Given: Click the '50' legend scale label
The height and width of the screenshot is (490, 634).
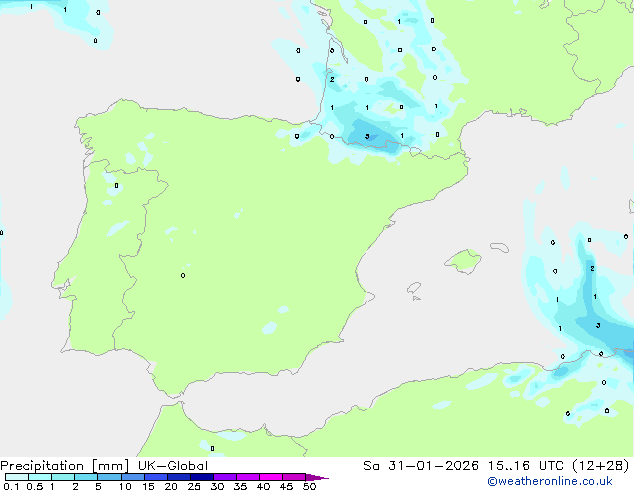Looking at the screenshot, I should [309, 486].
